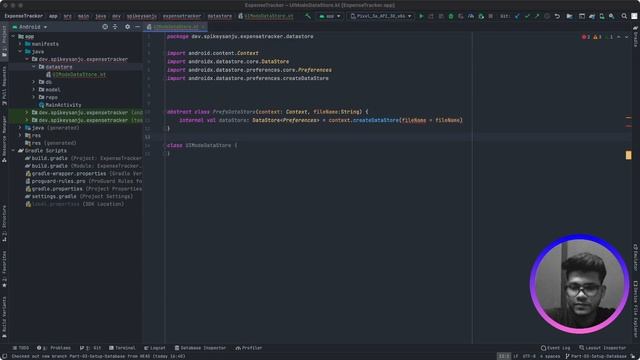Open the Logcat tool window tab
This screenshot has height=360, width=640.
pyautogui.click(x=155, y=348)
